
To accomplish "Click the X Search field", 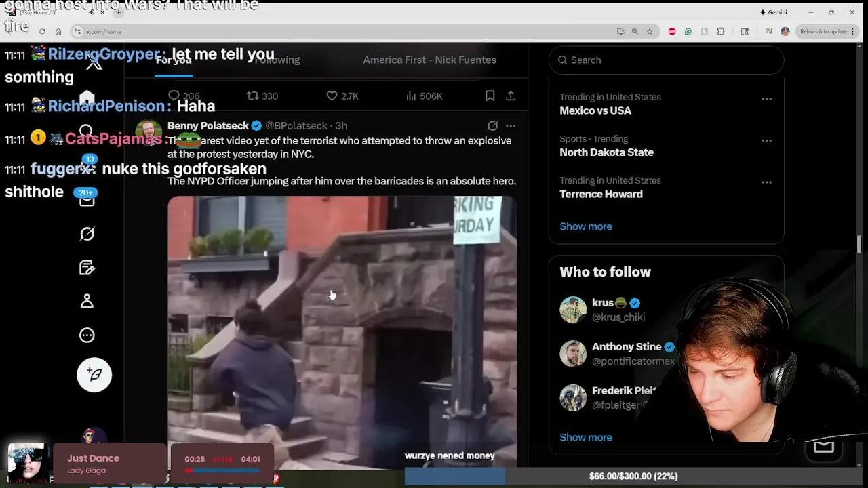I will [666, 60].
